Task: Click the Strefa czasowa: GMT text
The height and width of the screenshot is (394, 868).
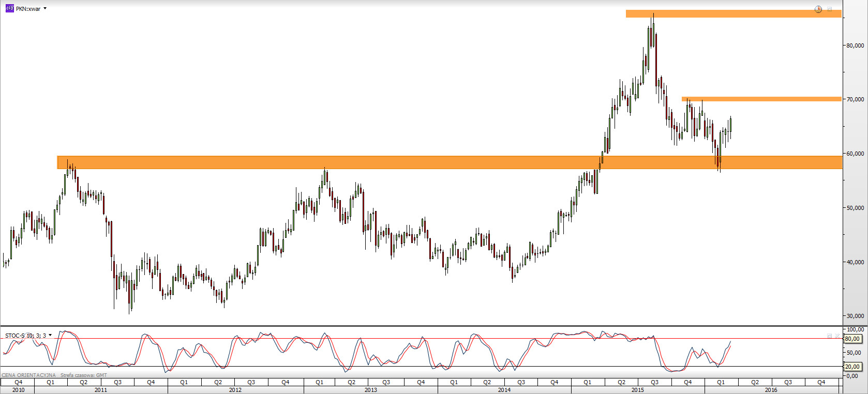Action: [x=84, y=375]
